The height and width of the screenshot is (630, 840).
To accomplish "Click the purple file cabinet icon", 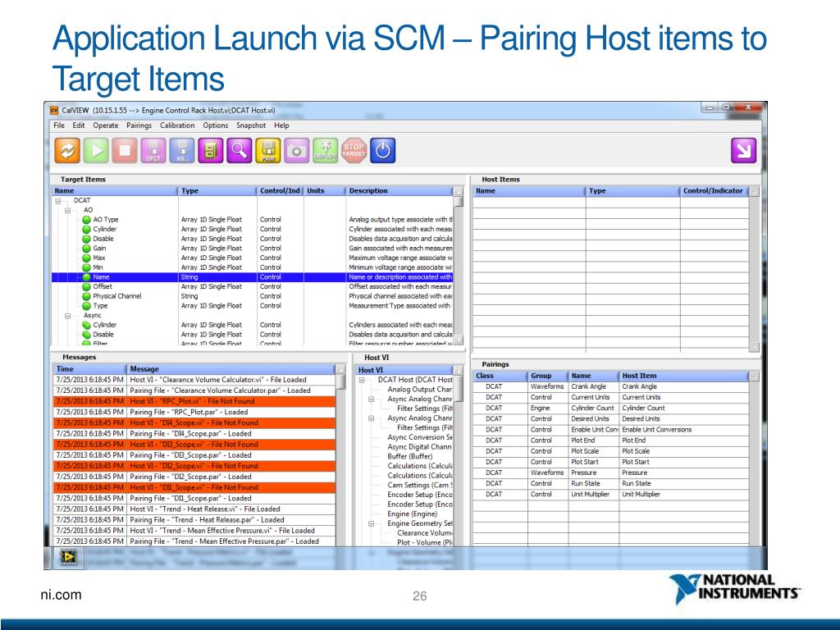I will pos(211,151).
